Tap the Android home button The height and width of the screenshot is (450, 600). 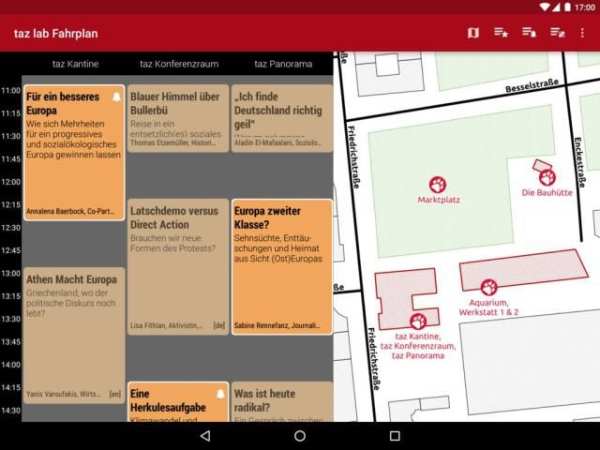pyautogui.click(x=300, y=436)
